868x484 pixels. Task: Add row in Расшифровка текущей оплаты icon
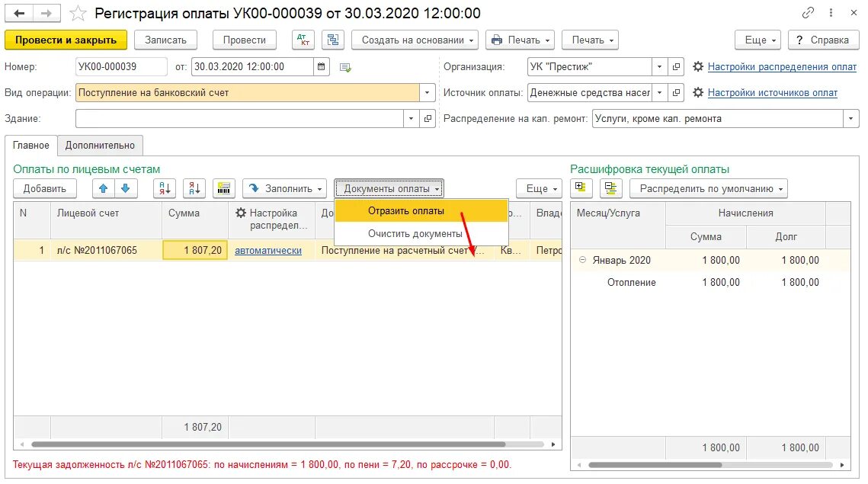(581, 188)
